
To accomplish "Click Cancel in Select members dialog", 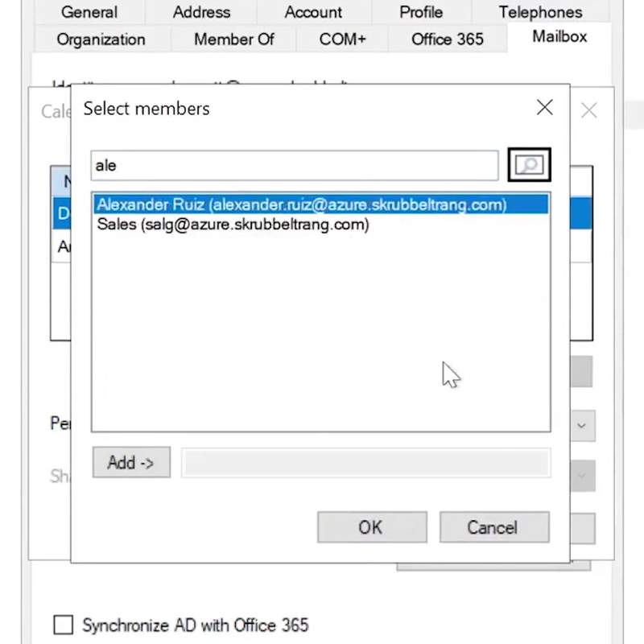I will coord(494,527).
